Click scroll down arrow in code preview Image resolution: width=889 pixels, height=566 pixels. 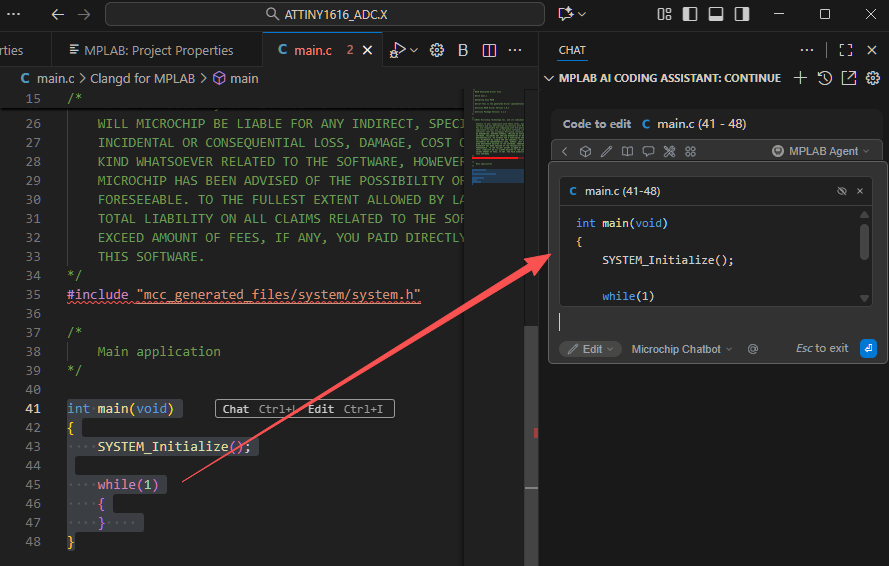tap(864, 298)
